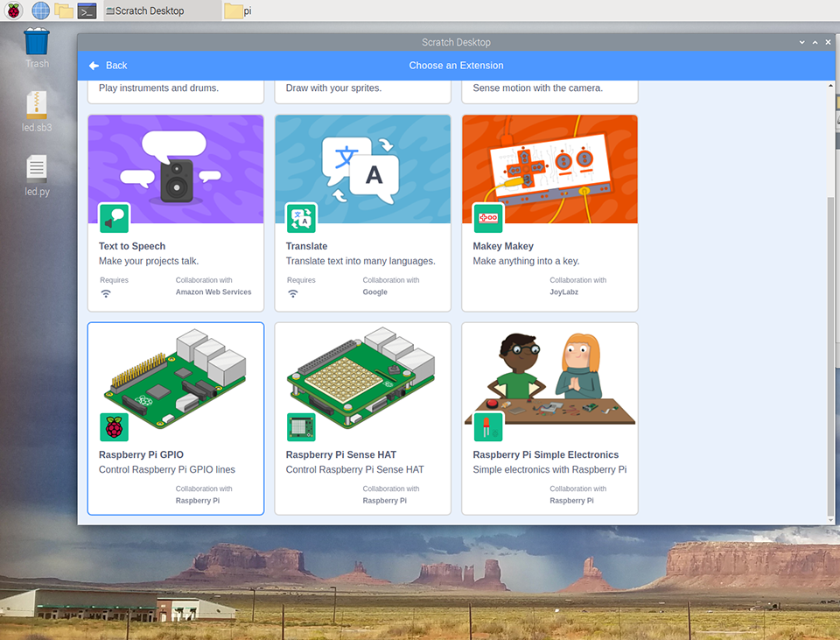
Task: Click the Raspberry Pi GPIO board illustration
Action: pyautogui.click(x=176, y=378)
